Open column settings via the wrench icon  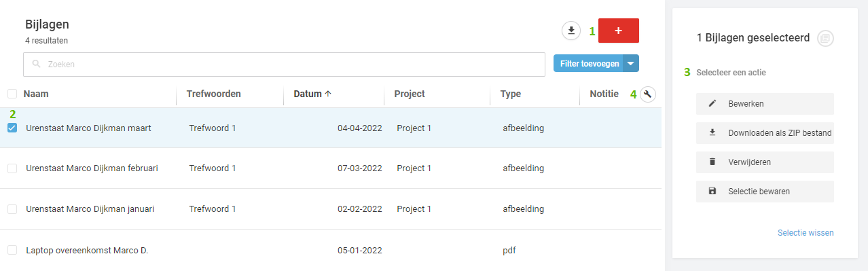pyautogui.click(x=648, y=94)
